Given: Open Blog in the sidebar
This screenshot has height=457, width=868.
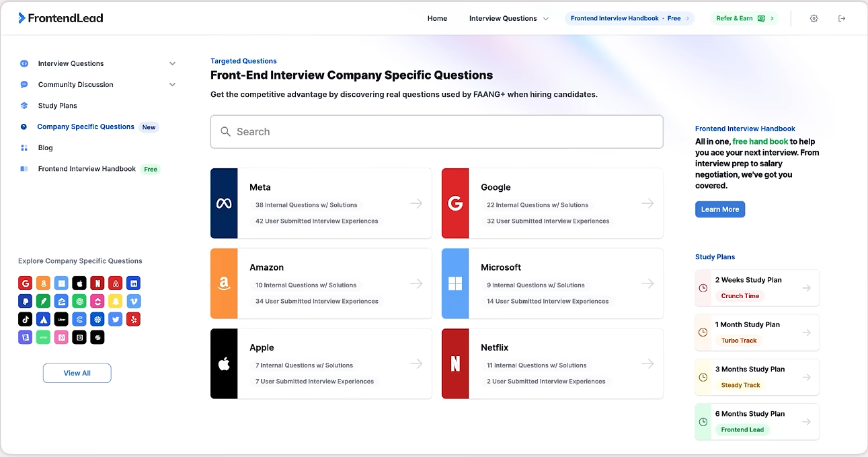Looking at the screenshot, I should click(x=45, y=147).
